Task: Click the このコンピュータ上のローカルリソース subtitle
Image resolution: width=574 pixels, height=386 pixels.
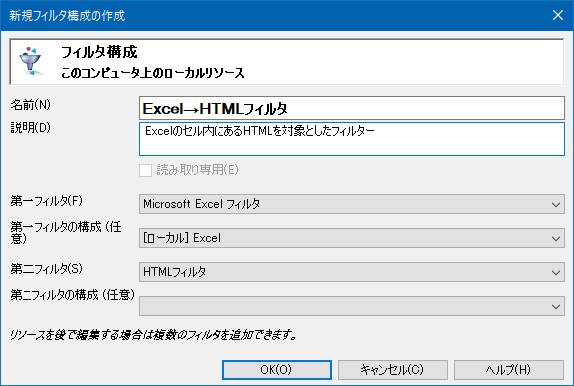Action: 153,73
